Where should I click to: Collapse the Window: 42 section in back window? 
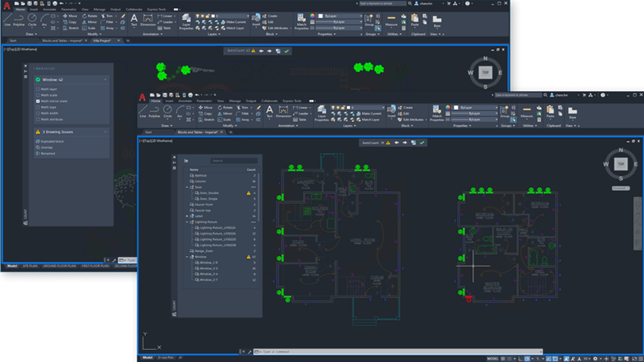click(105, 80)
